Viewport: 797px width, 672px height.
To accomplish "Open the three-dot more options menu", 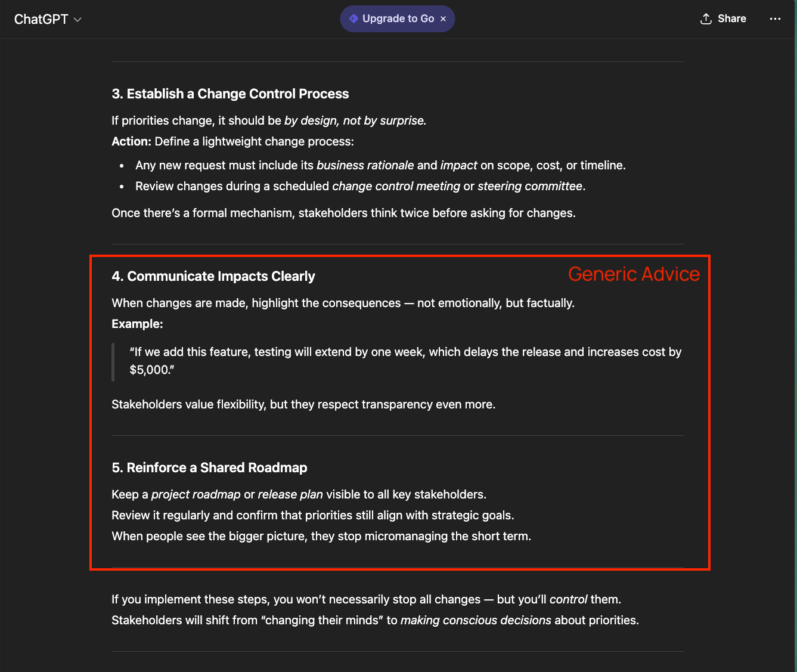I will pos(775,18).
